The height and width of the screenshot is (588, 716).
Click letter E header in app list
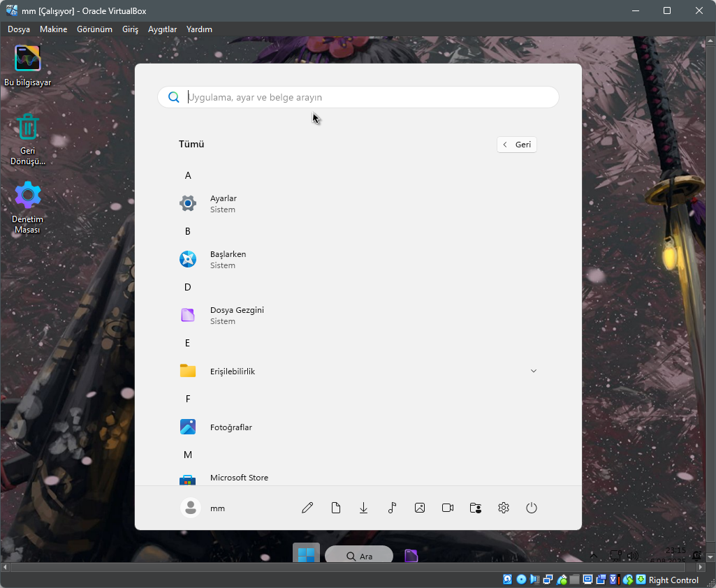(188, 343)
